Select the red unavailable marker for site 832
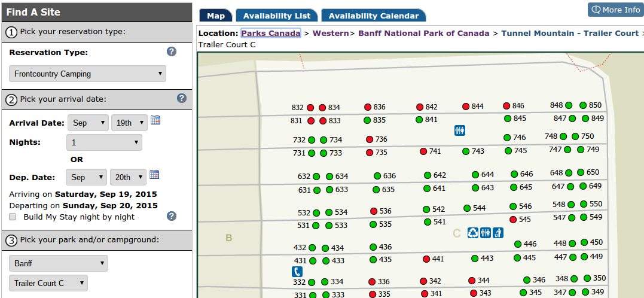The image size is (644, 298). coord(310,108)
